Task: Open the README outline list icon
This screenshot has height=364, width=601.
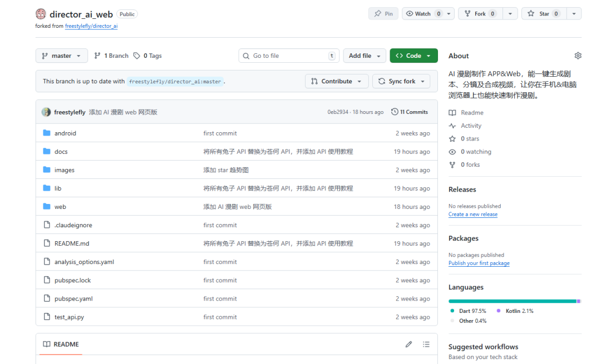Action: (426, 344)
